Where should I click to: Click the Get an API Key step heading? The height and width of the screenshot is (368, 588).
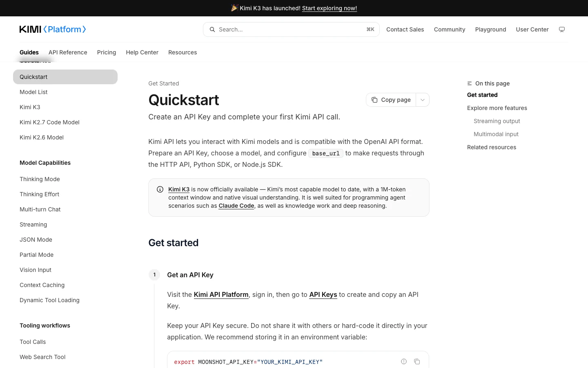[x=190, y=275]
